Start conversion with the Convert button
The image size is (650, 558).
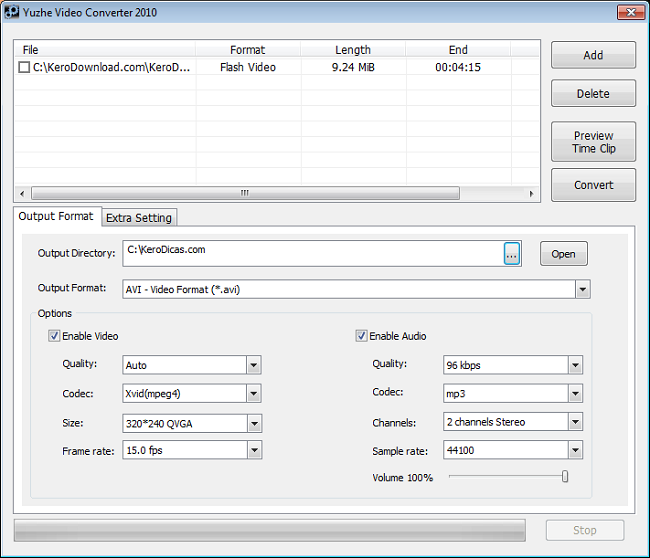pos(593,185)
